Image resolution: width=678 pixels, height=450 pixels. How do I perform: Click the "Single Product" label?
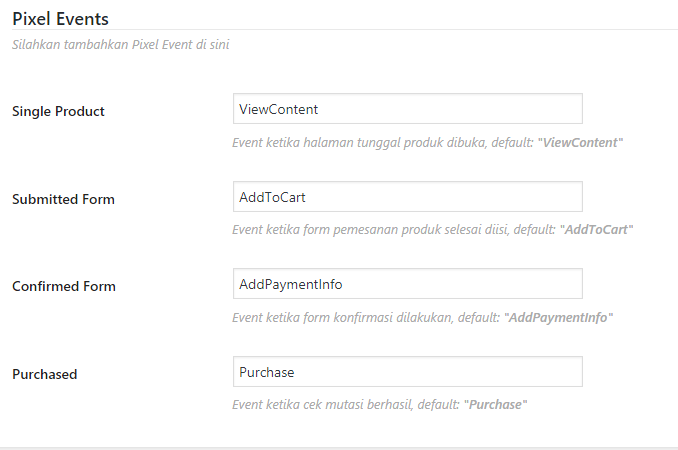coord(58,111)
